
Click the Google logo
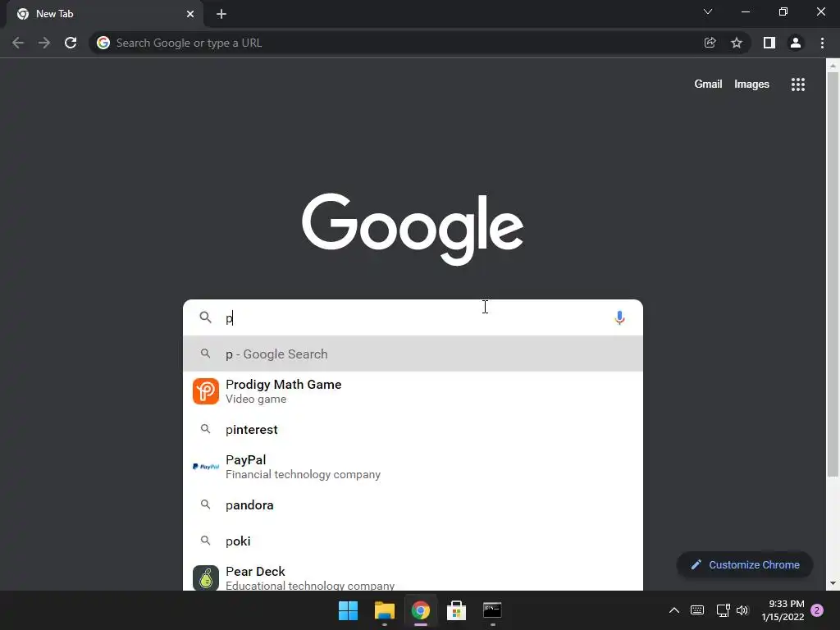413,229
